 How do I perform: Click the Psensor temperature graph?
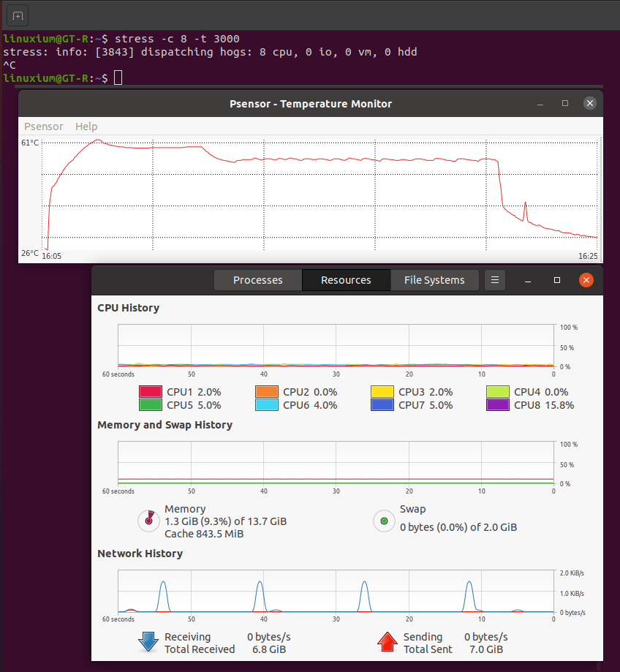320,195
